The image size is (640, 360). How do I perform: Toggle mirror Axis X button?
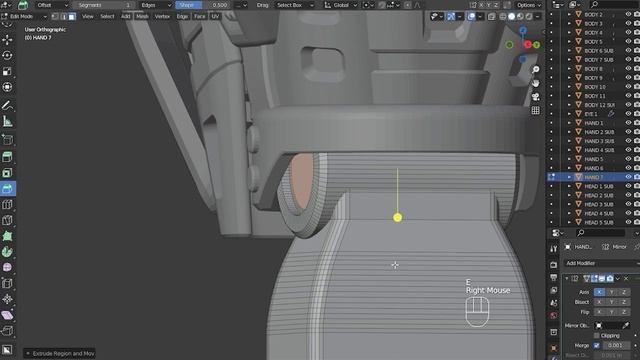(599, 292)
